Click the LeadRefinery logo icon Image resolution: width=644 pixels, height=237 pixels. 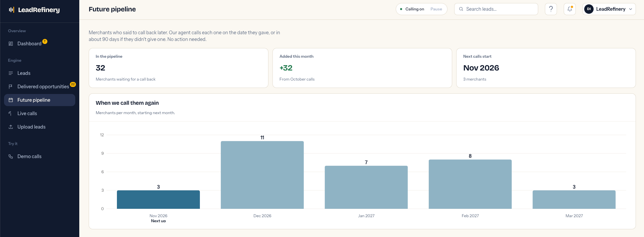(11, 10)
